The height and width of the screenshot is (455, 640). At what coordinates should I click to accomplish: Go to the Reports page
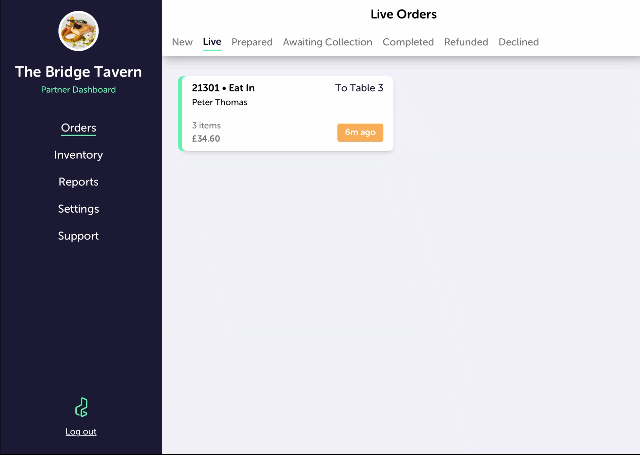pyautogui.click(x=78, y=182)
